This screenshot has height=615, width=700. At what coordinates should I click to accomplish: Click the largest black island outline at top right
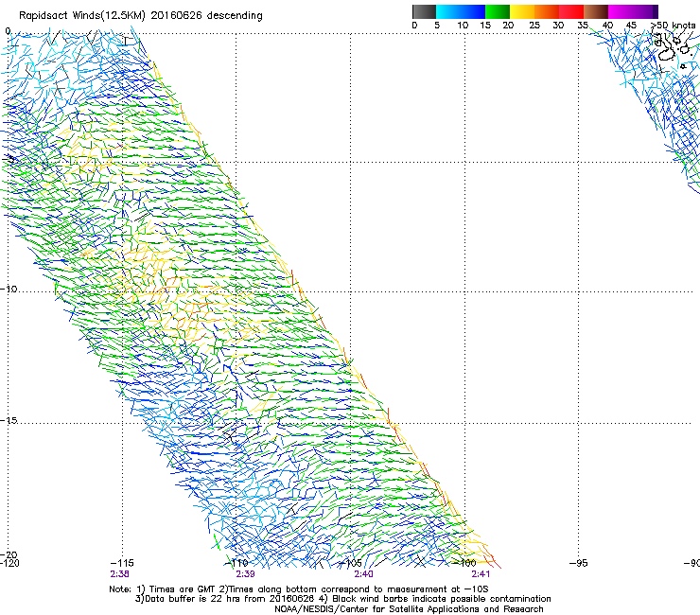tap(667, 54)
